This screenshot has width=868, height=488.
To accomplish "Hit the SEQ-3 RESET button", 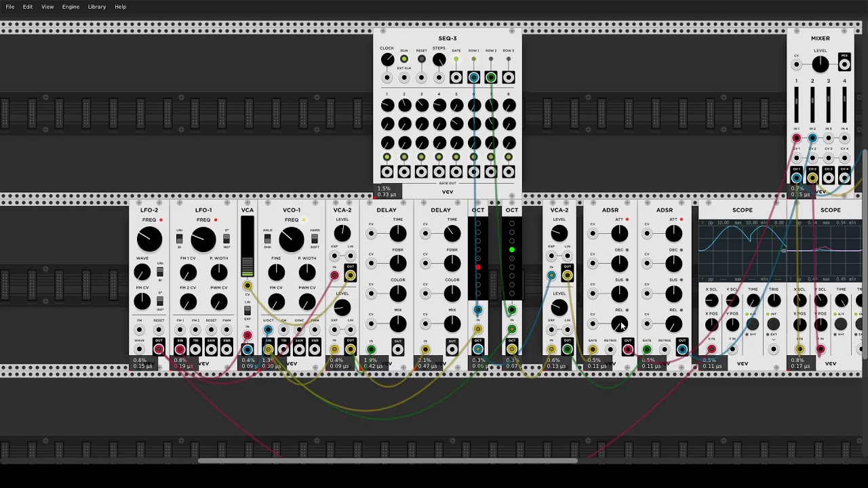I will pyautogui.click(x=421, y=59).
